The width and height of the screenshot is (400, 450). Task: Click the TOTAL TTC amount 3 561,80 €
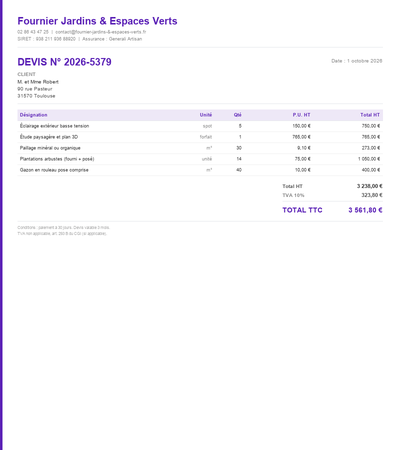click(365, 210)
